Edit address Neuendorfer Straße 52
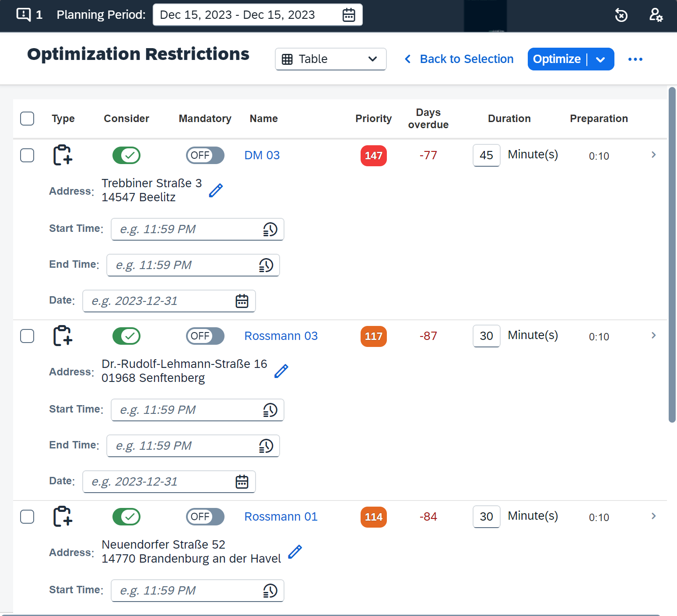Screen dimensions: 677x616 295,552
